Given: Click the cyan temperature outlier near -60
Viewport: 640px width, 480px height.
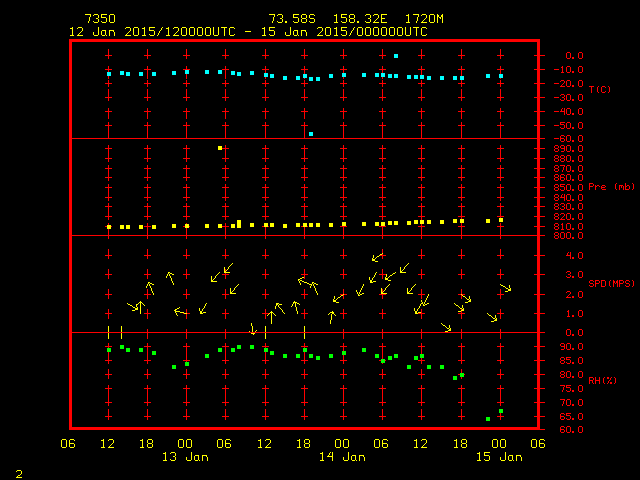Looking at the screenshot, I should click(x=311, y=133).
